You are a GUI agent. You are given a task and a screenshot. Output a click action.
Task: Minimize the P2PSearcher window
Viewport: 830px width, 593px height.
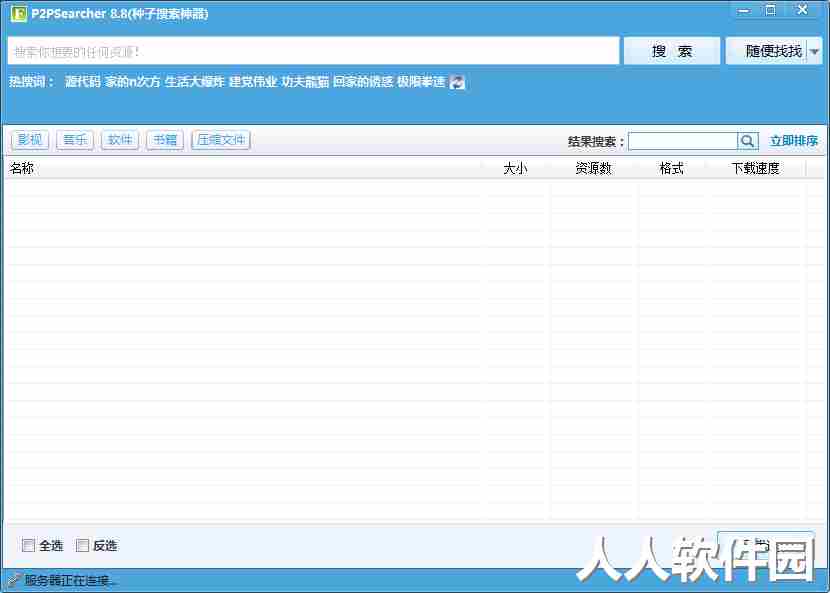point(744,10)
